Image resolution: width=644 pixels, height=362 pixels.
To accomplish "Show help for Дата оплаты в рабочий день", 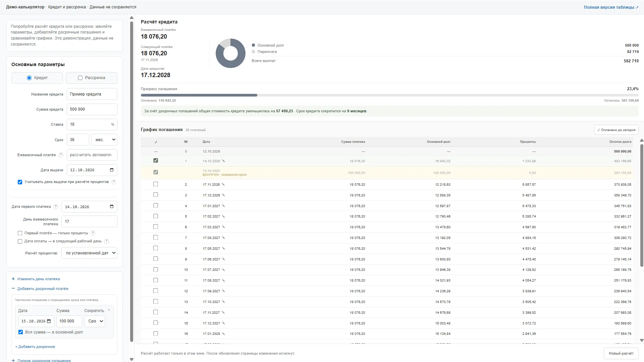I will (106, 241).
